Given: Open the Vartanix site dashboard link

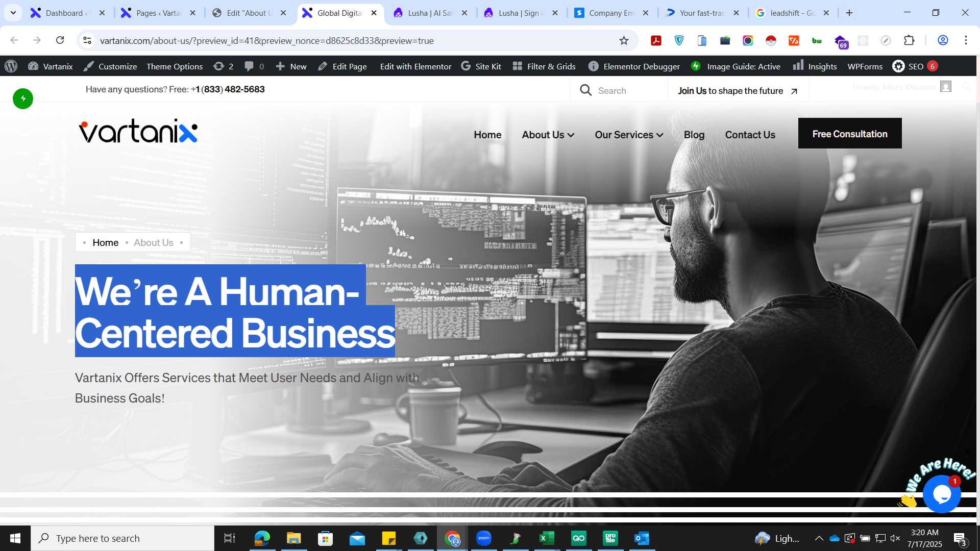Looking at the screenshot, I should click(x=51, y=66).
